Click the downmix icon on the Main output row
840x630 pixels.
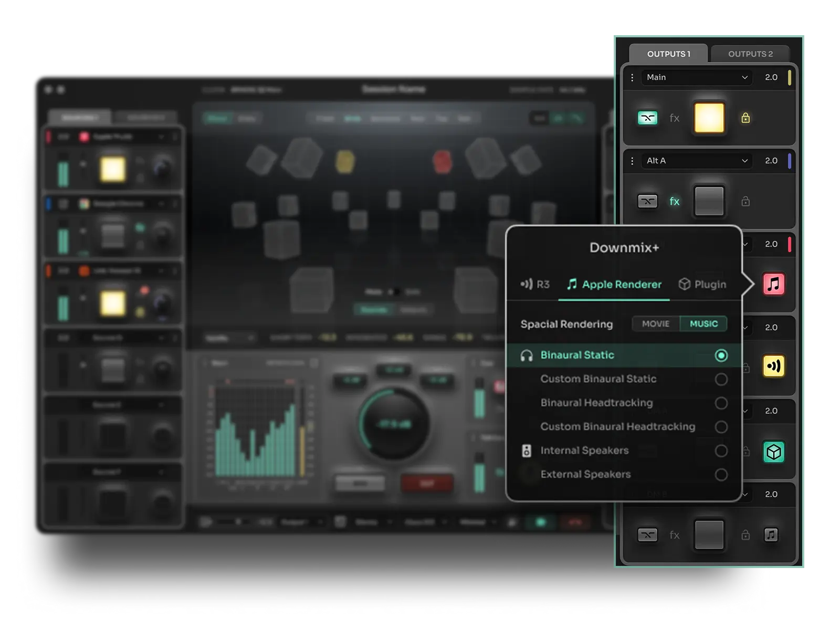click(x=648, y=118)
